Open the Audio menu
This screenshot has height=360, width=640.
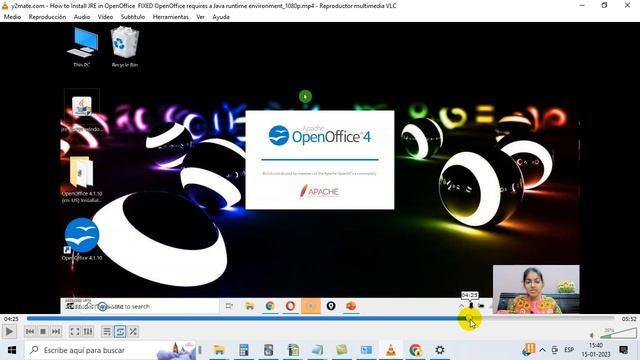(82, 17)
